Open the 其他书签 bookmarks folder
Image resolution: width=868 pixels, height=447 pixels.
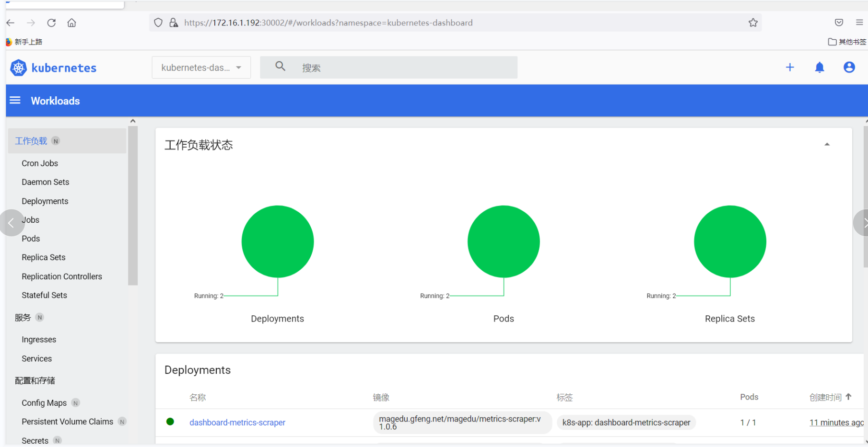[847, 42]
